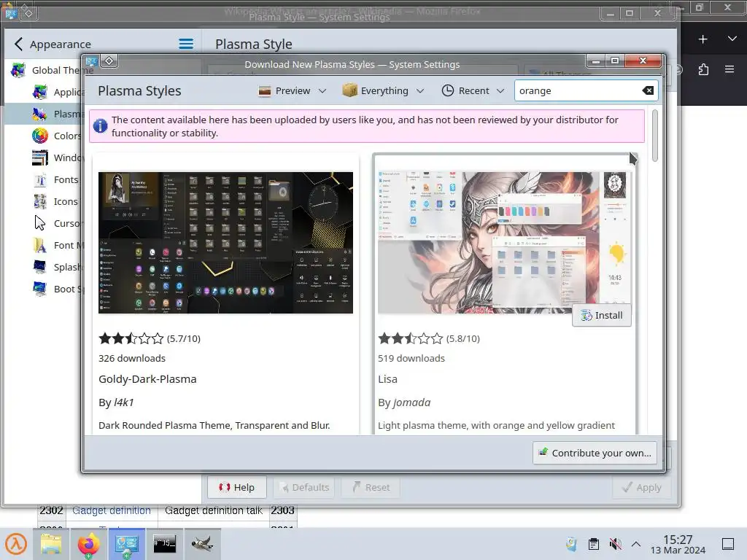Open the Gadget definition link in Firefox

(x=112, y=510)
